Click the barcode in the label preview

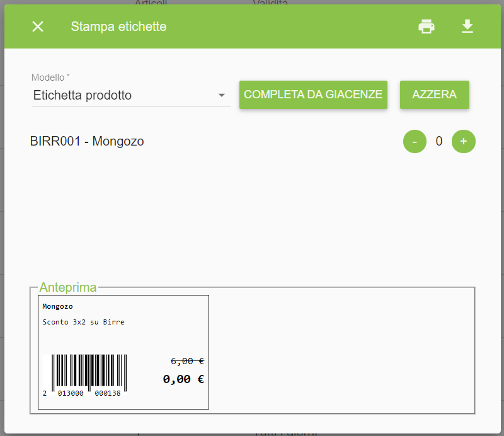[89, 371]
